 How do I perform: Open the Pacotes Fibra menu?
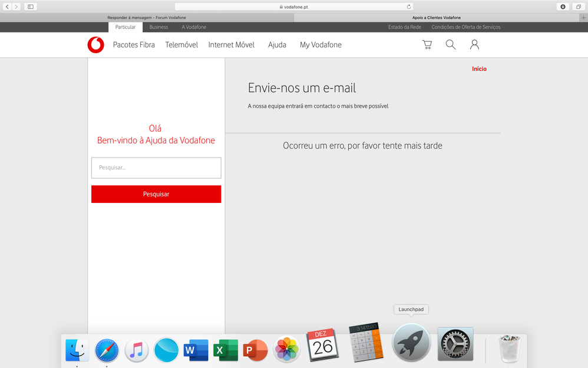134,45
